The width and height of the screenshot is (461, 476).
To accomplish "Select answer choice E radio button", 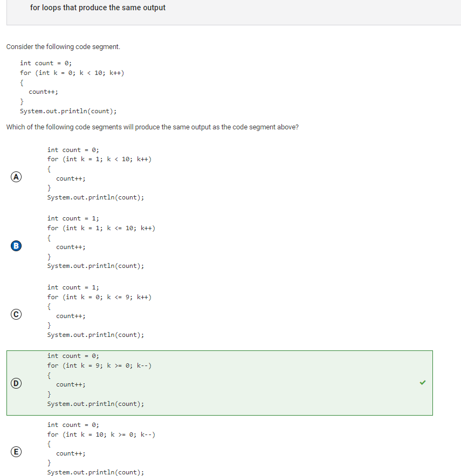I will click(x=16, y=452).
